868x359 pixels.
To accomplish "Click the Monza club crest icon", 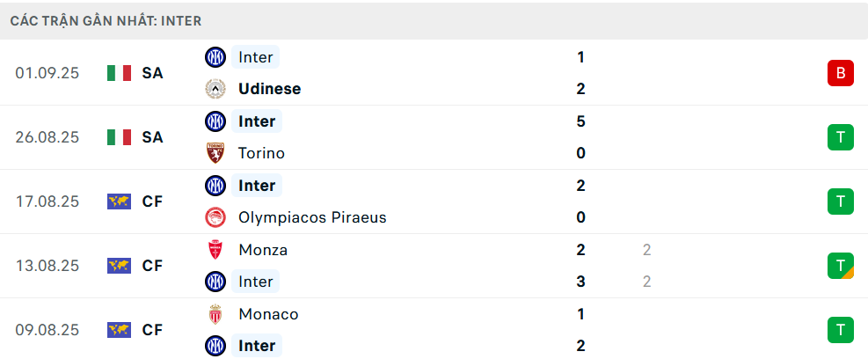I will point(215,250).
